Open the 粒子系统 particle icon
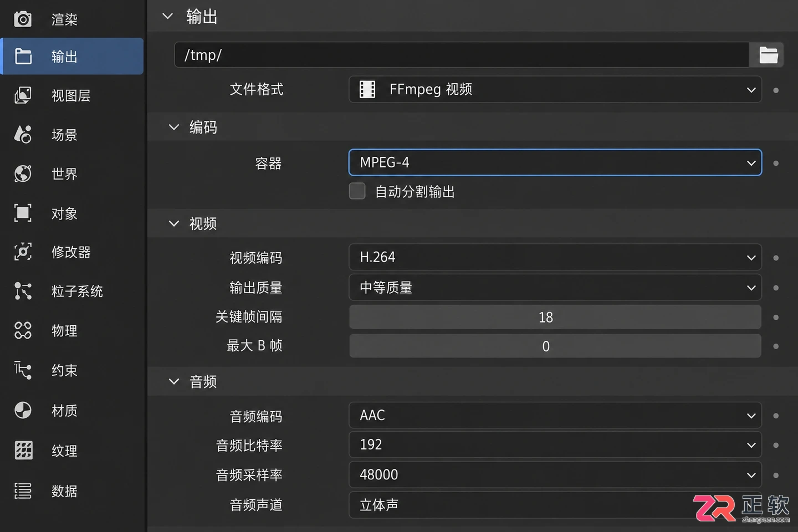This screenshot has width=798, height=532. 23,291
